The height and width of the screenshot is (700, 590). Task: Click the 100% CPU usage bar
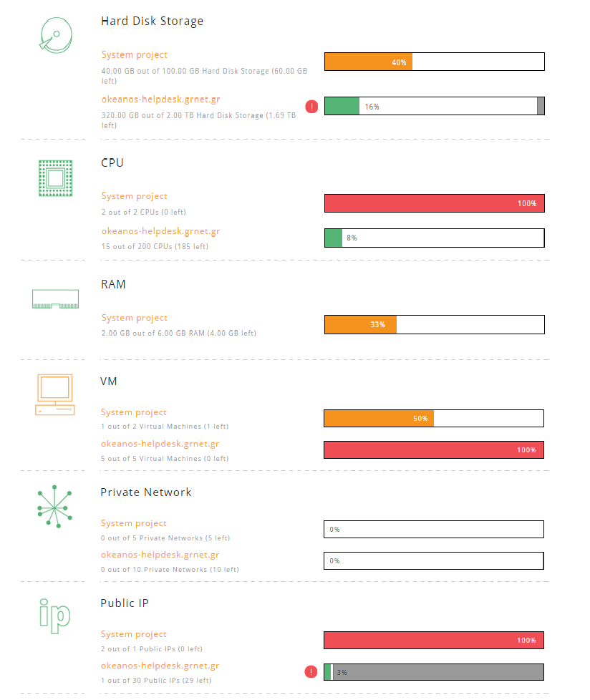433,203
